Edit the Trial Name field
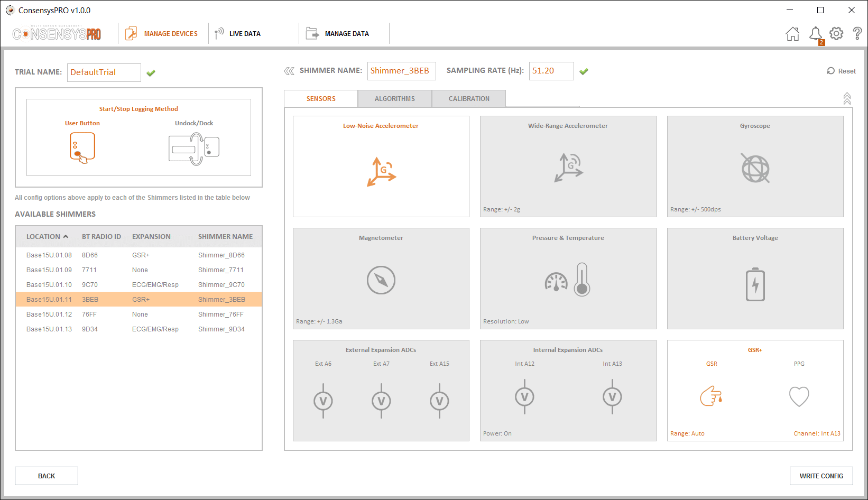 pyautogui.click(x=104, y=72)
